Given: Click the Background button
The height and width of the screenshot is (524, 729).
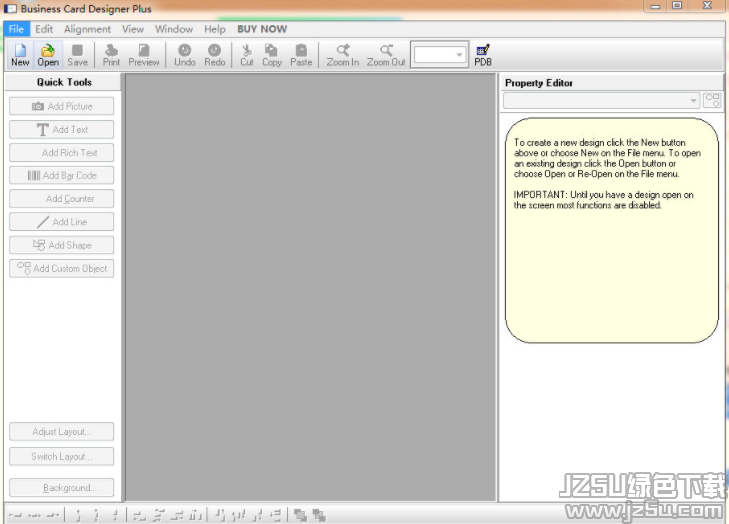Looking at the screenshot, I should [x=61, y=488].
